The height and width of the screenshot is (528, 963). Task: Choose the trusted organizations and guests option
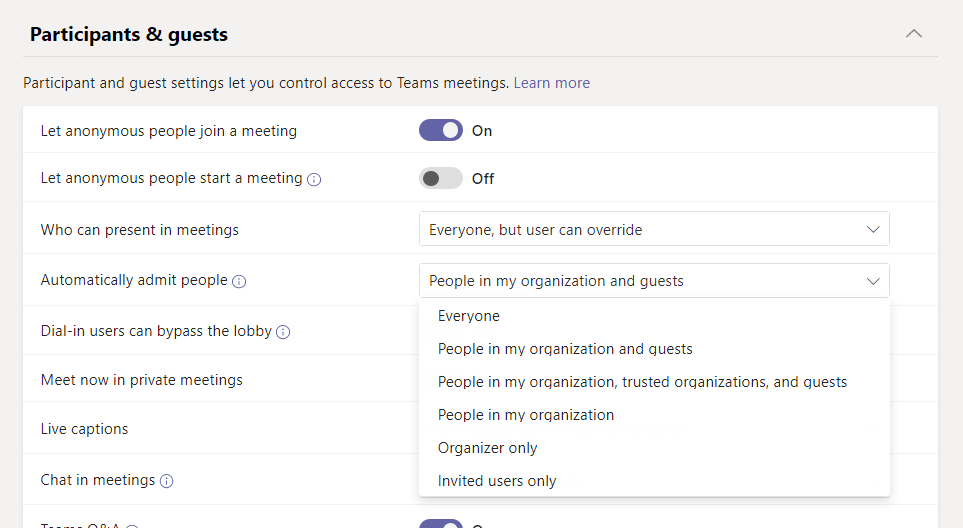pos(654,382)
